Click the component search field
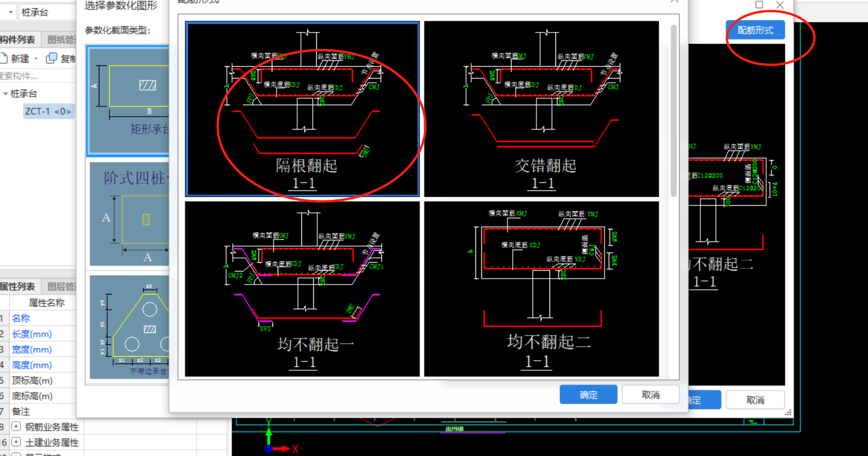Image resolution: width=868 pixels, height=456 pixels. [x=38, y=76]
